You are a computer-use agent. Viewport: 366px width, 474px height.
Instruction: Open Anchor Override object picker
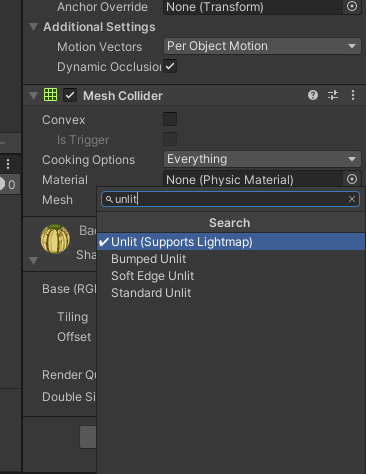[352, 6]
